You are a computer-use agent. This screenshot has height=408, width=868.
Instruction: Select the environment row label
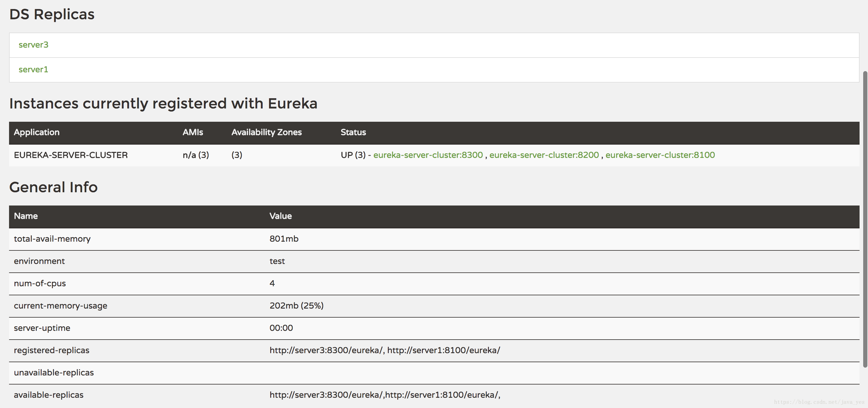pyautogui.click(x=39, y=261)
